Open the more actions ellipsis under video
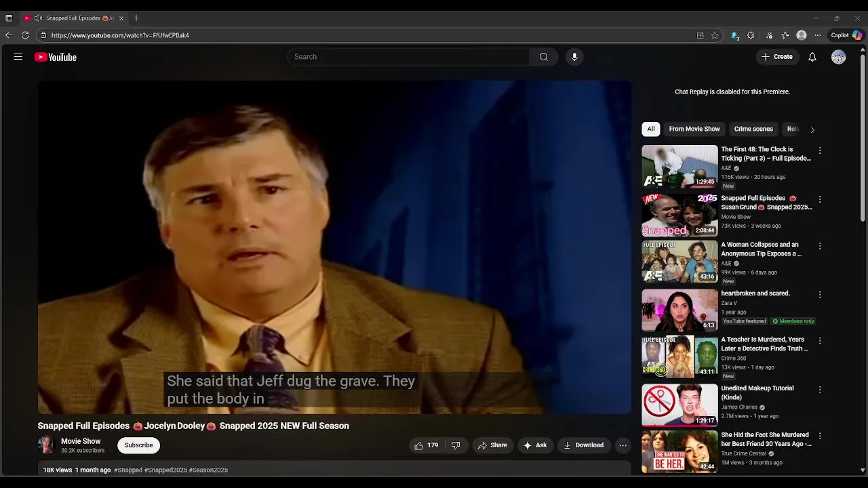This screenshot has width=868, height=488. click(x=623, y=445)
